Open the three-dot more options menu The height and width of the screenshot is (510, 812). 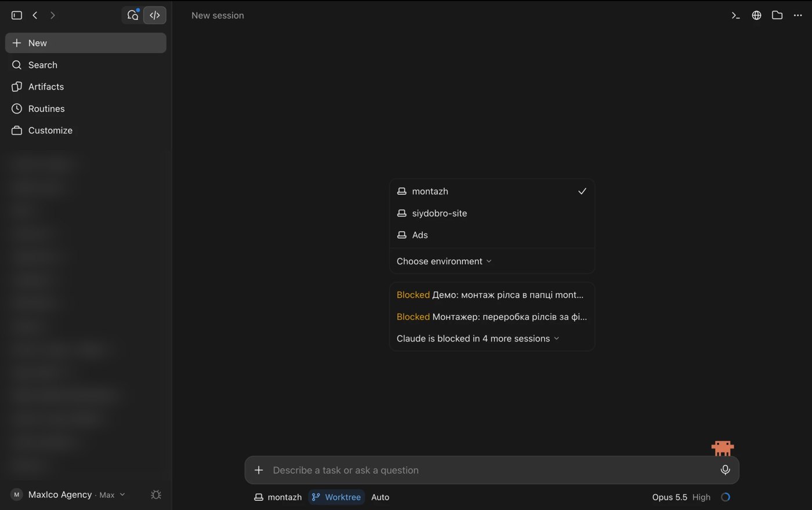tap(798, 15)
